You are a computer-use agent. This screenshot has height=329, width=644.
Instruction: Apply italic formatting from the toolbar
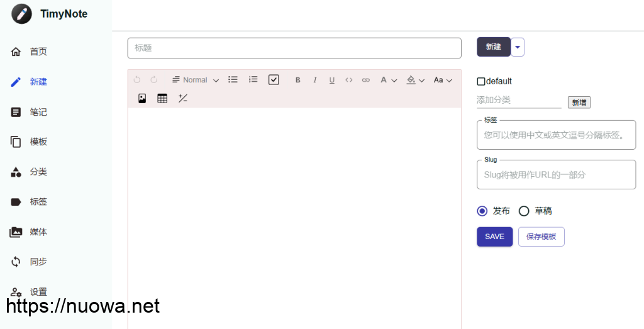315,80
